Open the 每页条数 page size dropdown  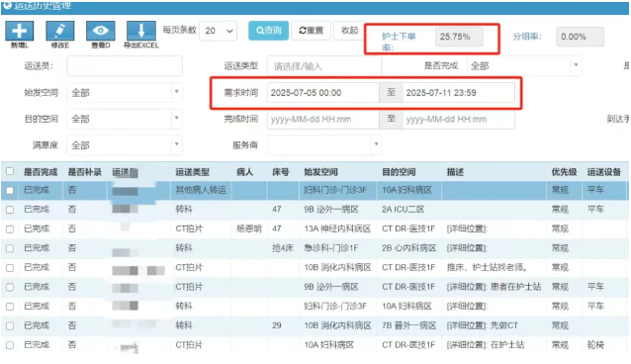tap(219, 31)
